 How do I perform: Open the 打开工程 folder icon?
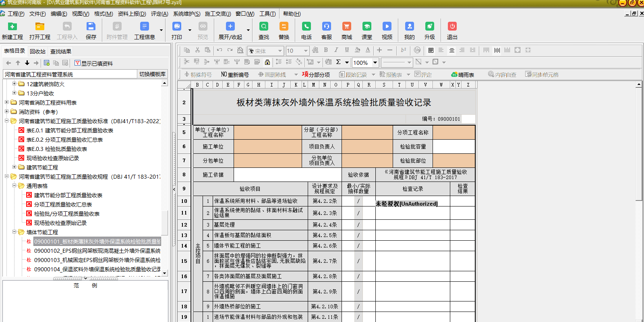(39, 27)
